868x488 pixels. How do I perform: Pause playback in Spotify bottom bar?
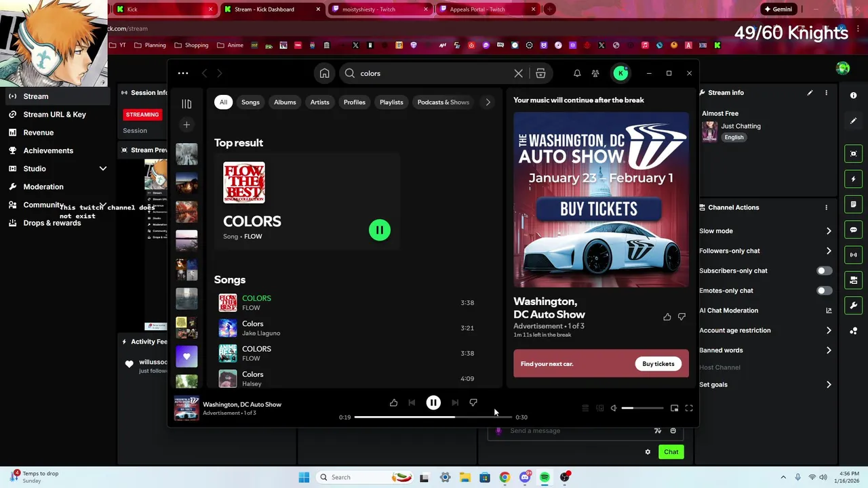coord(433,403)
